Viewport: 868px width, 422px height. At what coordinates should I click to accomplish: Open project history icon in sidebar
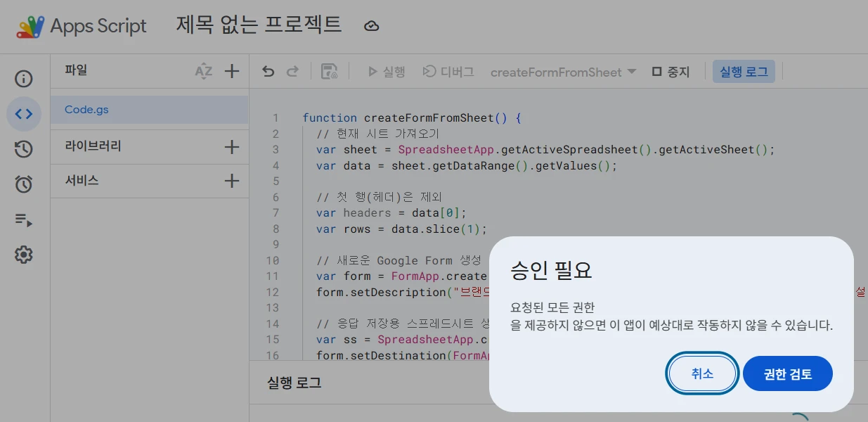pyautogui.click(x=24, y=149)
